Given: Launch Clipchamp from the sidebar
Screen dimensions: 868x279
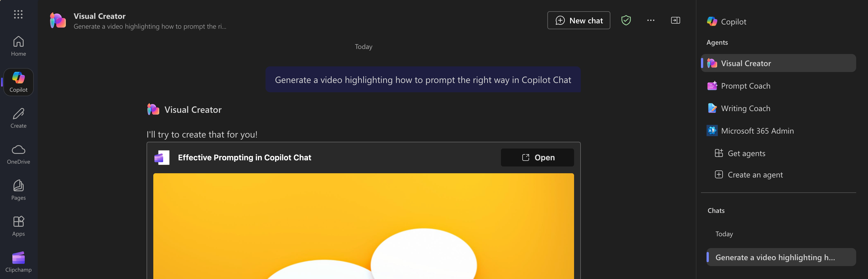Looking at the screenshot, I should [x=18, y=262].
